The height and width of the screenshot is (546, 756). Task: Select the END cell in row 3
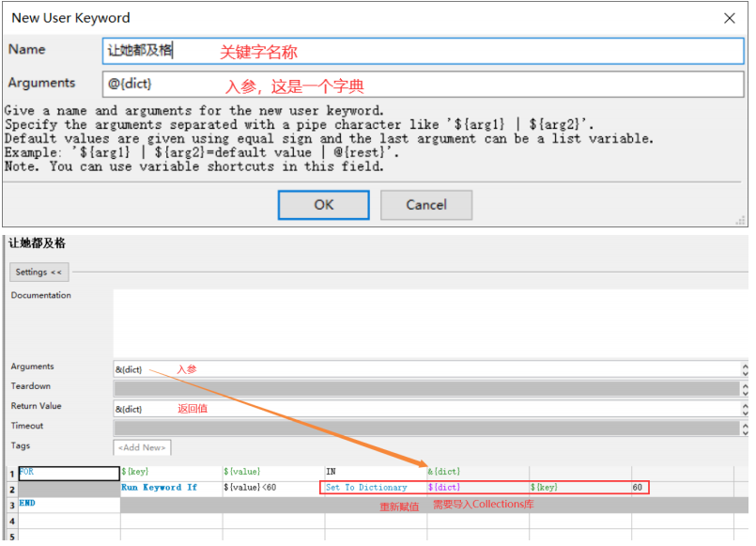(x=69, y=504)
